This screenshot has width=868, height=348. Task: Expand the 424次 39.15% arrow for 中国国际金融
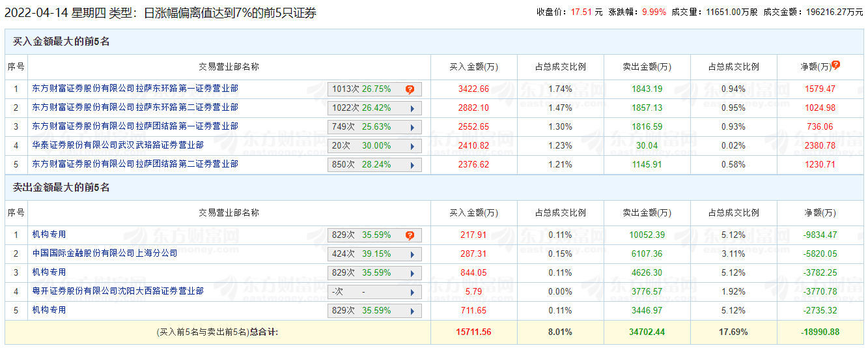click(x=412, y=254)
